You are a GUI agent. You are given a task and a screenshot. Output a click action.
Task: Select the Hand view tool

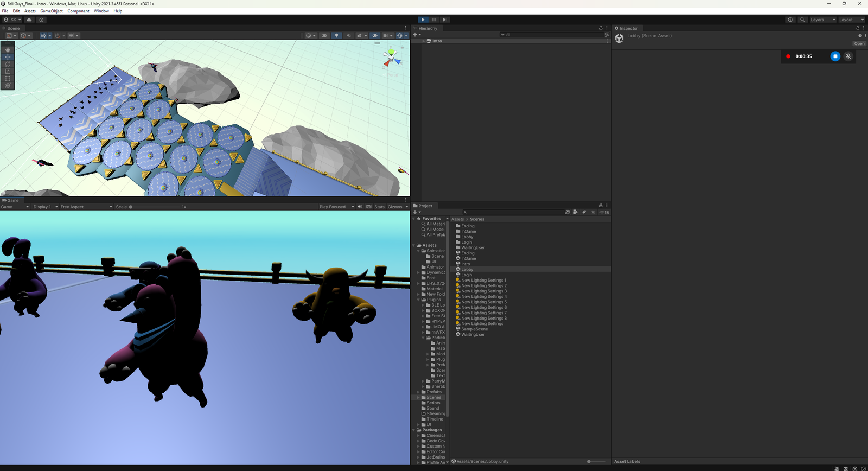(8, 49)
